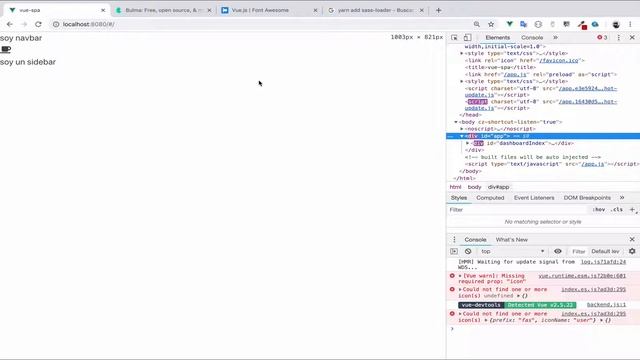
Task: Open the Computed sidebar tab
Action: coord(490,198)
